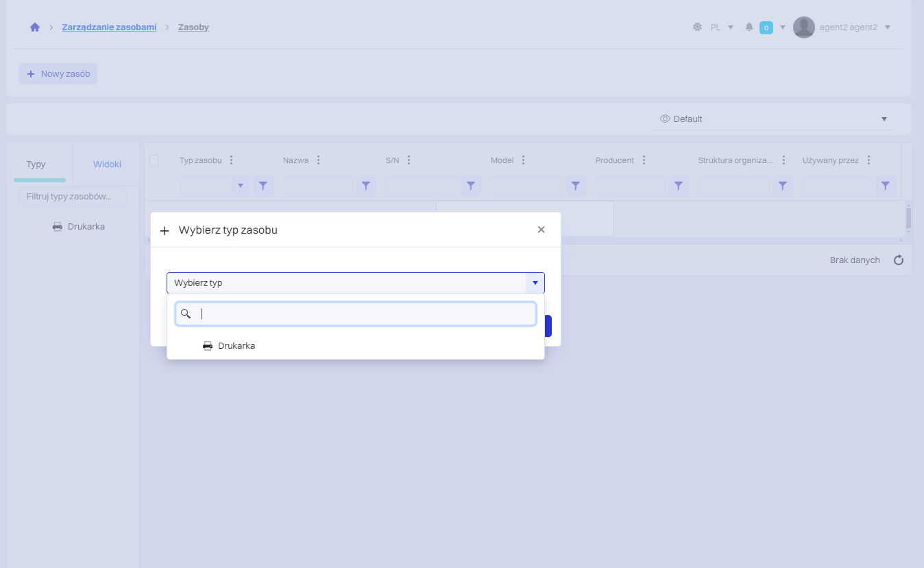
Task: Collapse the Wybierz typ dropdown arrow
Action: [535, 283]
